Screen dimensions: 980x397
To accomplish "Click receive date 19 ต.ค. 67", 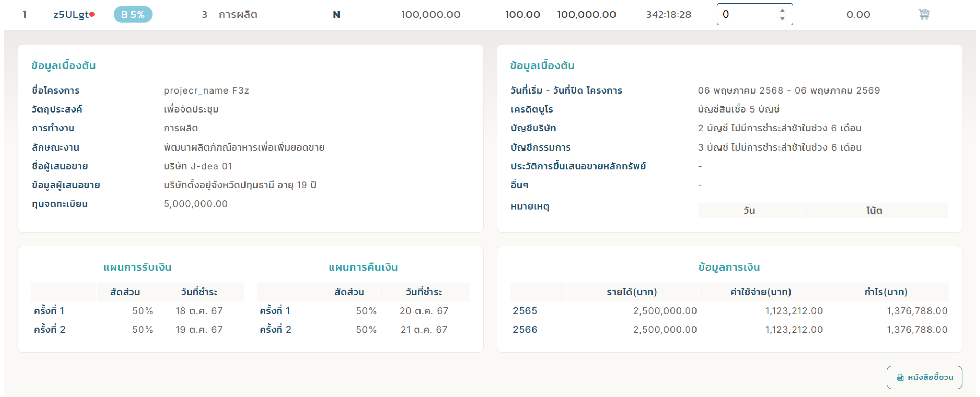I will (199, 329).
